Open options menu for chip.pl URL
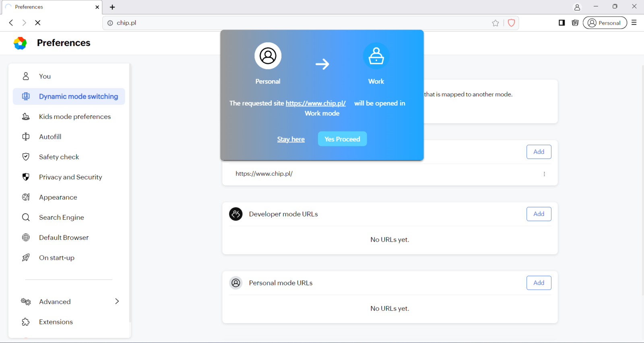644x343 pixels. point(544,174)
